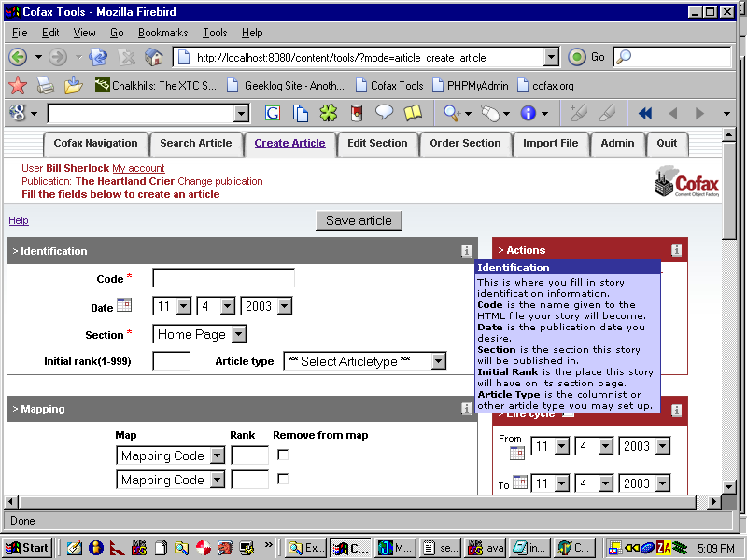Screen dimensions: 747x560
Task: Click the red can toolbar icon
Action: (x=357, y=113)
